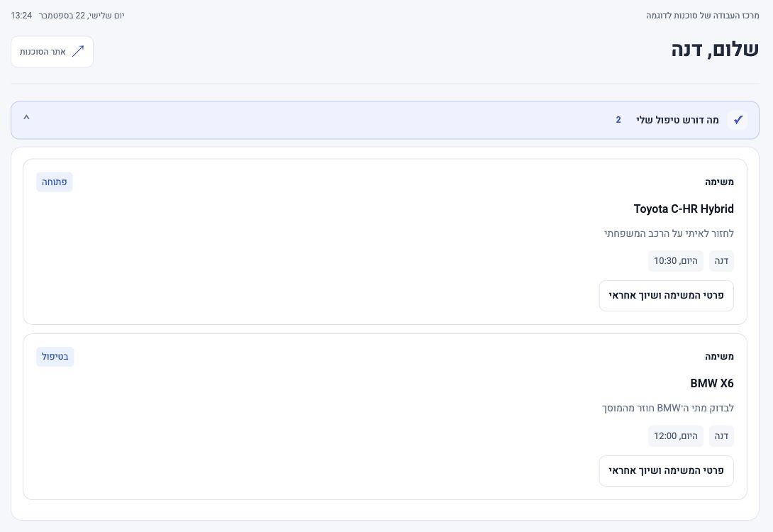Select the BMW X6 title

point(712,384)
